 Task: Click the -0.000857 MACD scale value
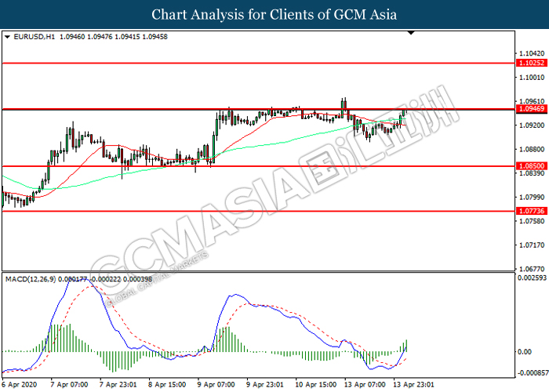tap(533, 373)
